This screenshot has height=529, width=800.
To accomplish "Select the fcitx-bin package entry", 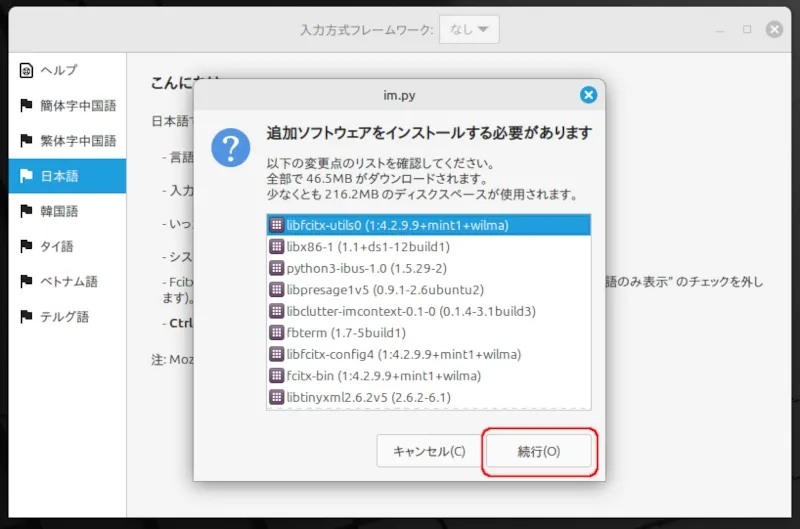I will [383, 376].
